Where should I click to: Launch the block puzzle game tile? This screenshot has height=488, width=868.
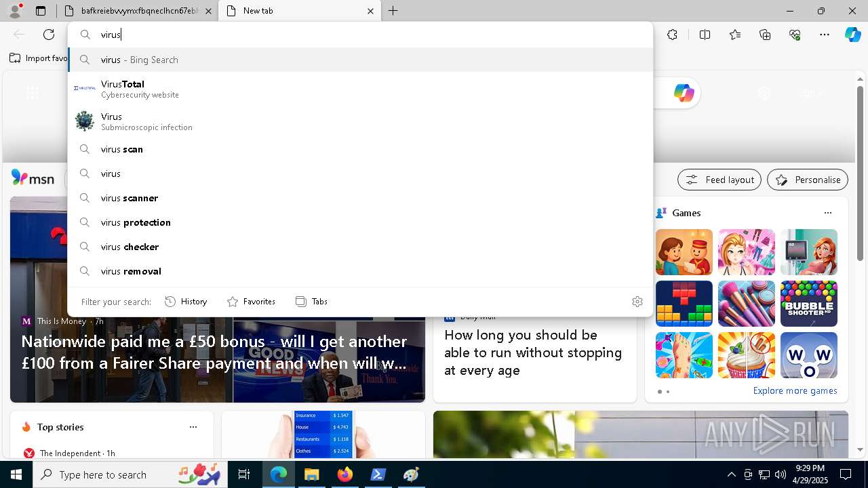point(684,304)
